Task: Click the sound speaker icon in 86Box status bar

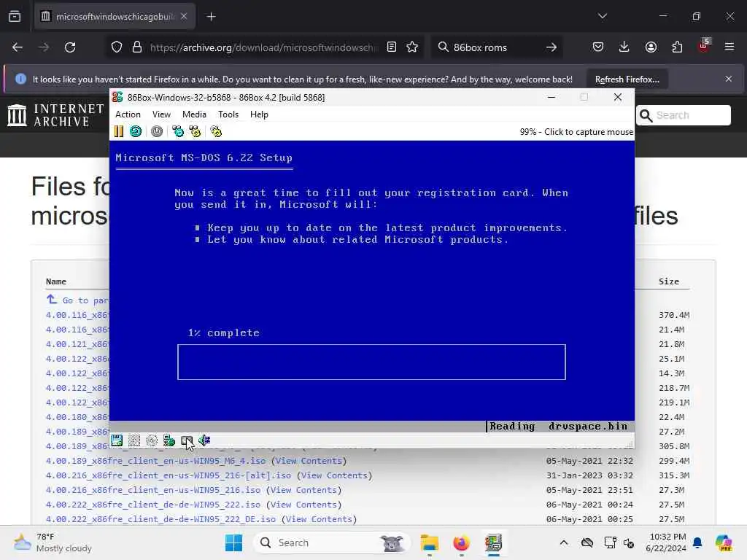Action: pyautogui.click(x=204, y=440)
